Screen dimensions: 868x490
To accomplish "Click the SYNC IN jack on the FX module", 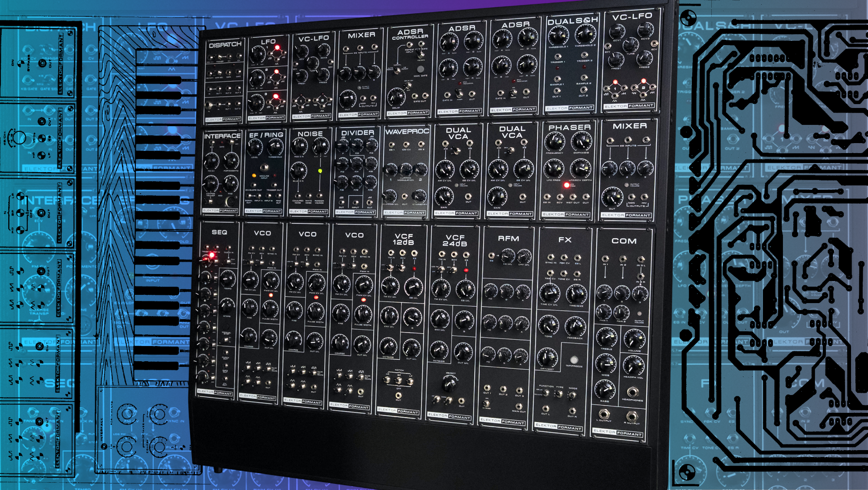I will click(x=550, y=258).
